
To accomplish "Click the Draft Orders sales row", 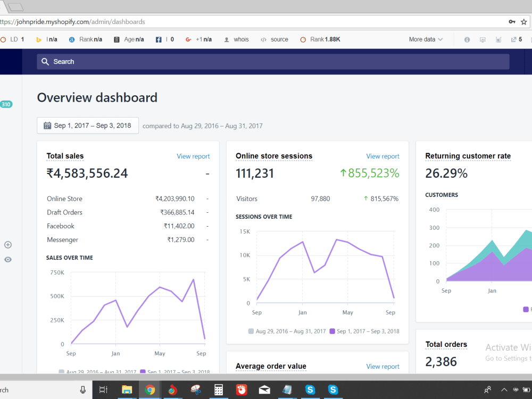I will tap(128, 212).
